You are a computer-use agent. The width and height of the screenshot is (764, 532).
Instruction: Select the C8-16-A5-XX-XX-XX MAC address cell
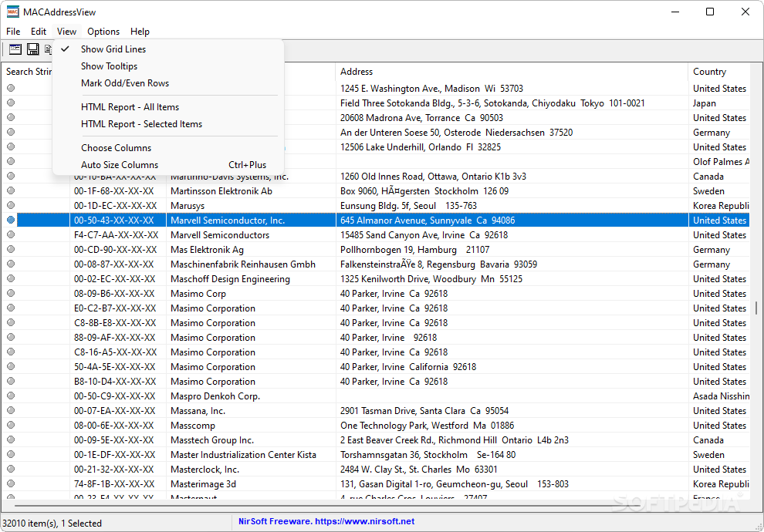pos(117,352)
